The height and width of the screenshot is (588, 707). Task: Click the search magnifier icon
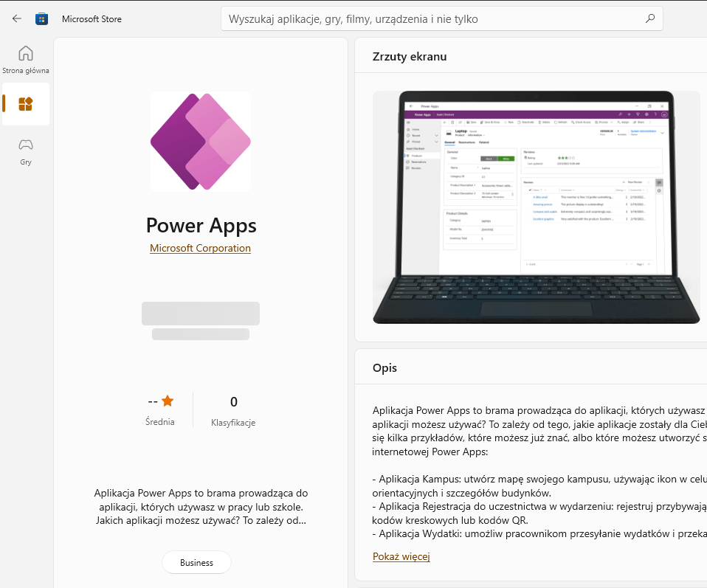tap(649, 18)
